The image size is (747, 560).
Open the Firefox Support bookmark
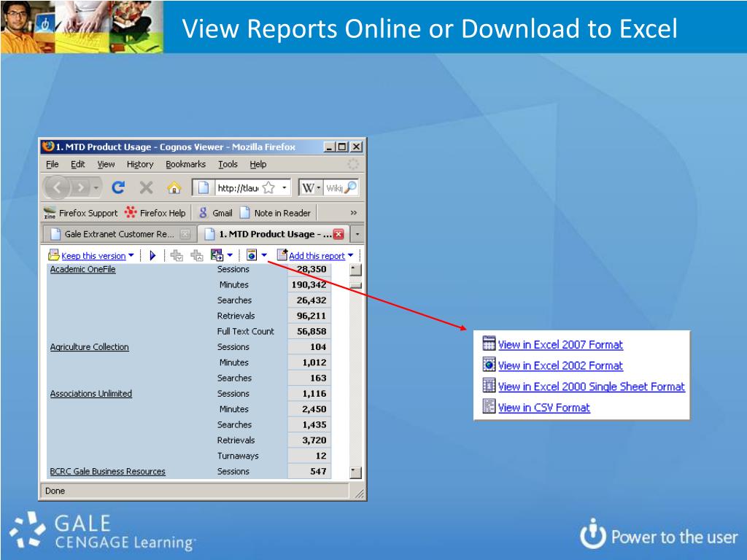click(80, 213)
